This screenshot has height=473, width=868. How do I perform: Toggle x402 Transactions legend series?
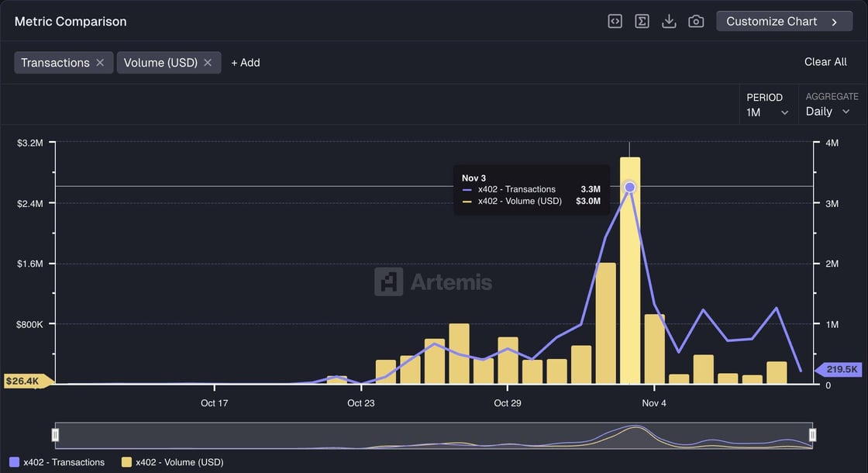pyautogui.click(x=57, y=462)
